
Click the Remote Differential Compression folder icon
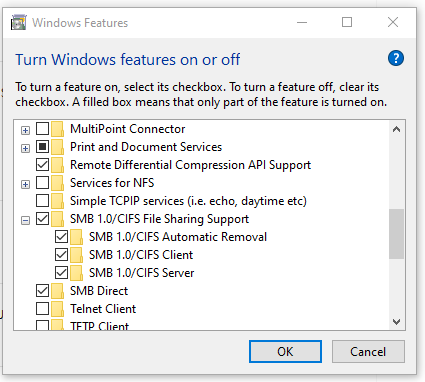[x=57, y=165]
